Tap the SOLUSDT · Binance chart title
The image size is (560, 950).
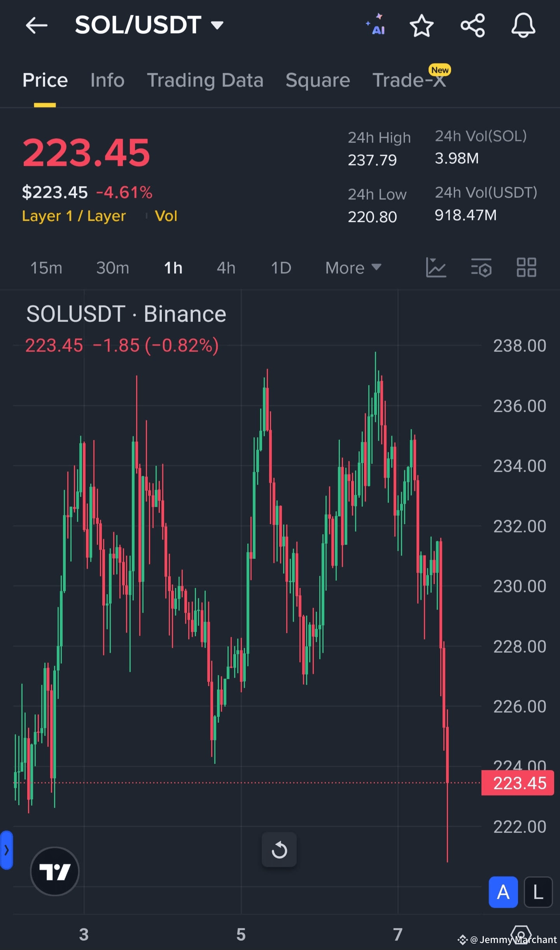coord(126,314)
